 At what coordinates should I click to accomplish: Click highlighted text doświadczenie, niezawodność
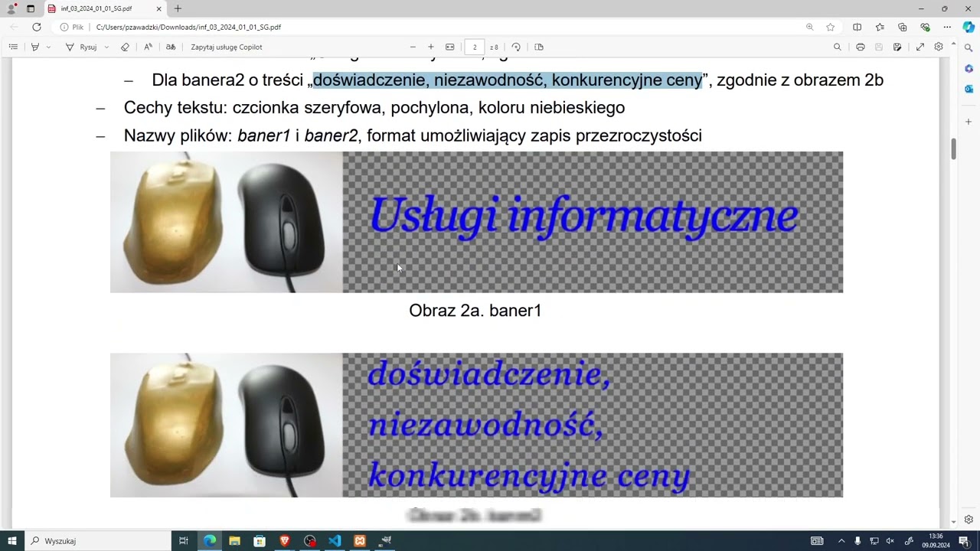click(x=507, y=80)
